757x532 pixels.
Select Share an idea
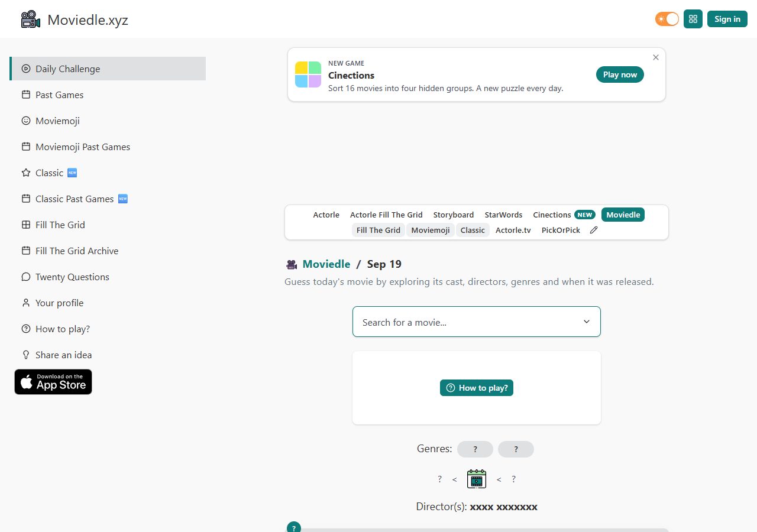pos(108,355)
